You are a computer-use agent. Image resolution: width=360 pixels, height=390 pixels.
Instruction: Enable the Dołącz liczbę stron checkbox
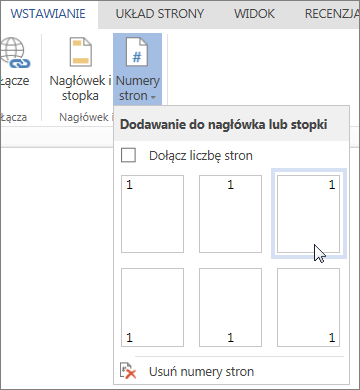(x=128, y=155)
